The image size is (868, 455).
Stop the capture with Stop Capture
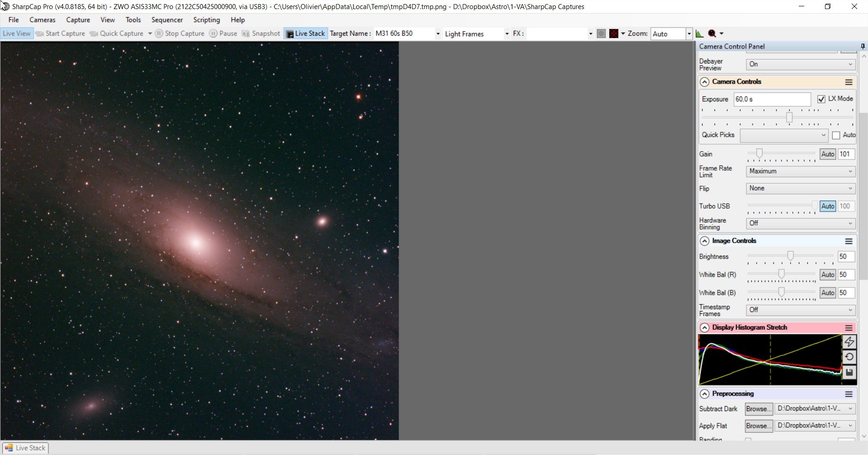(180, 34)
